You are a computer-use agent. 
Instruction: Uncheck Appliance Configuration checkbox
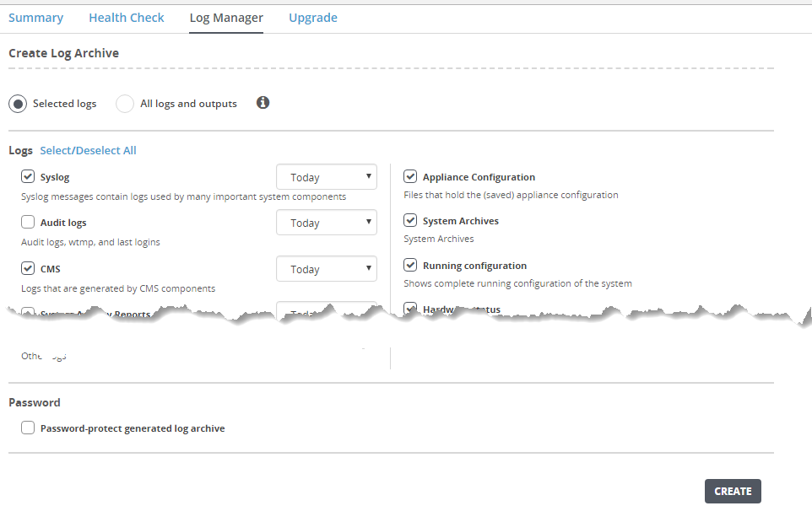point(410,176)
